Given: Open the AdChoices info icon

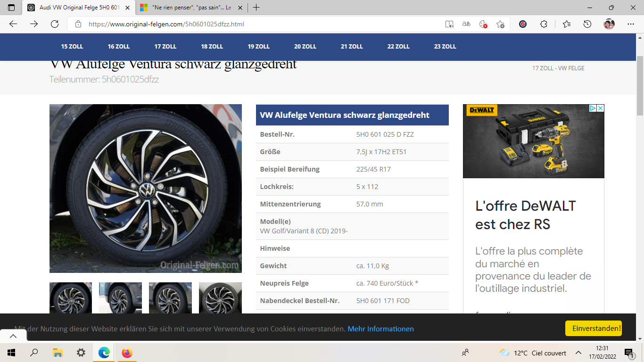Looking at the screenshot, I should 594,108.
